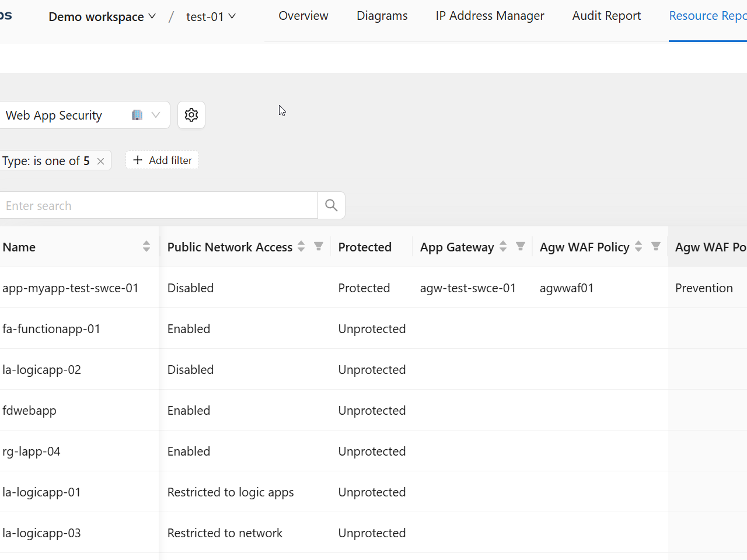The image size is (747, 560).
Task: Click the building icon in report selector
Action: 137,115
